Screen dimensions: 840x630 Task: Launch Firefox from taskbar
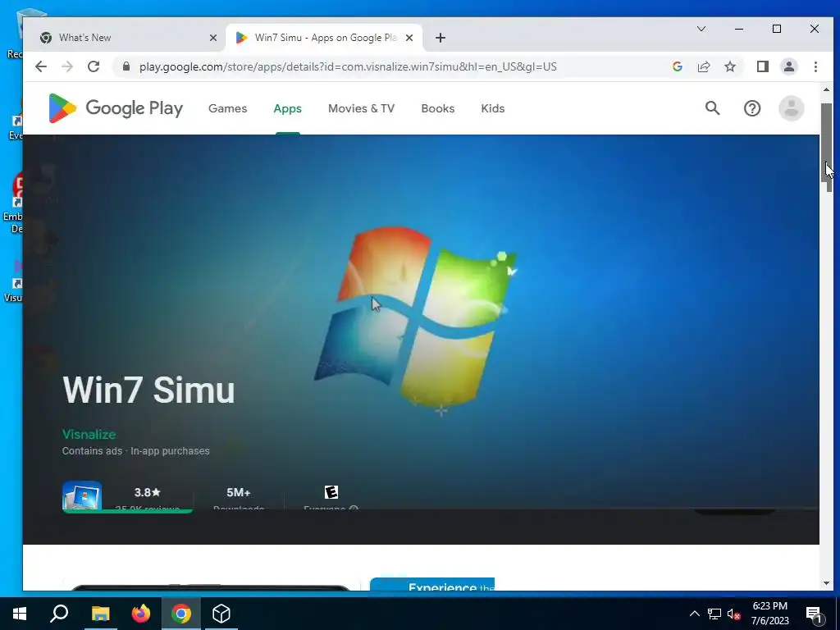(x=141, y=614)
